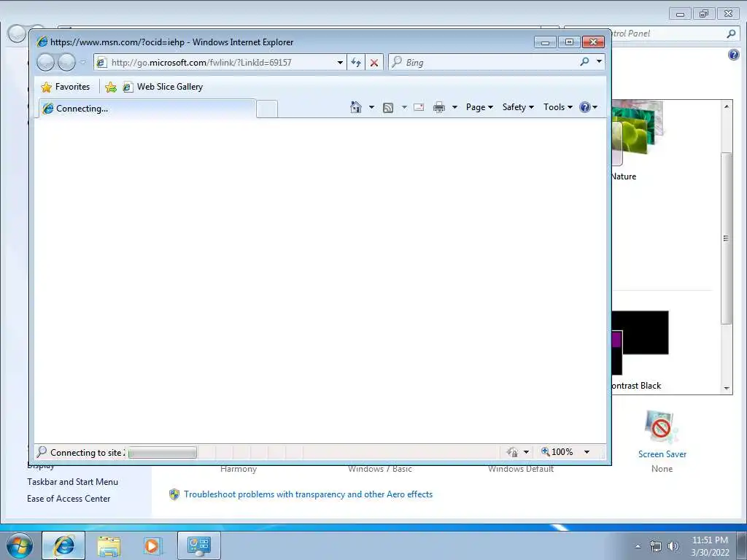Screen dimensions: 747x560
Task: Open the Windows Start menu
Action: pyautogui.click(x=20, y=545)
